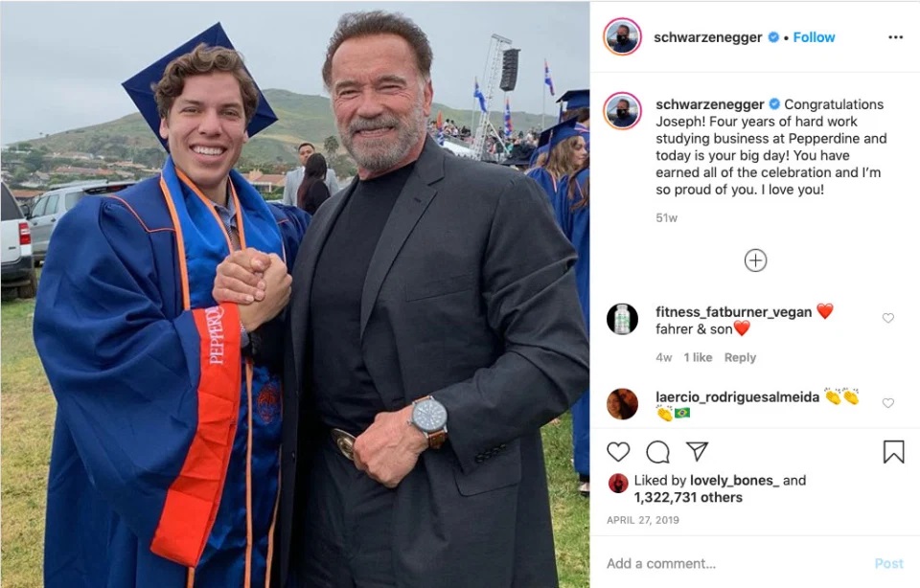Open the three-dot more options menu
Image resolution: width=920 pixels, height=588 pixels.
pyautogui.click(x=895, y=37)
